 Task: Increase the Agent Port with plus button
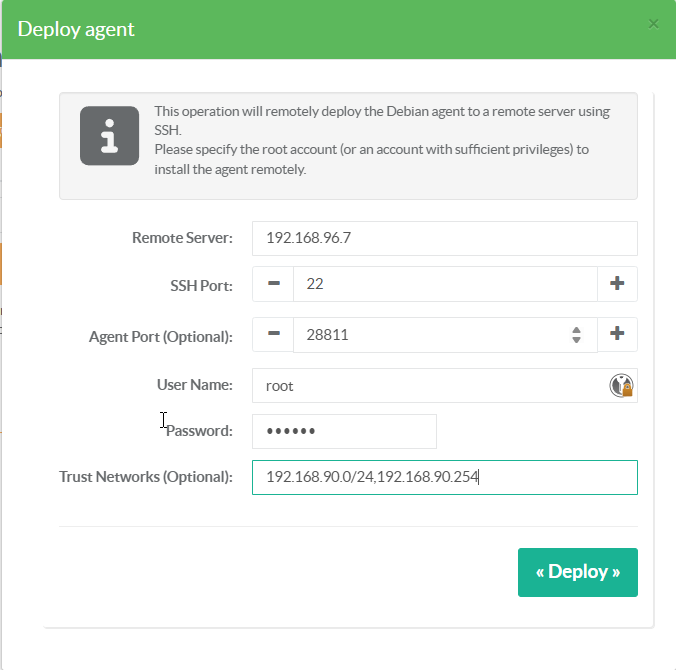pos(617,335)
